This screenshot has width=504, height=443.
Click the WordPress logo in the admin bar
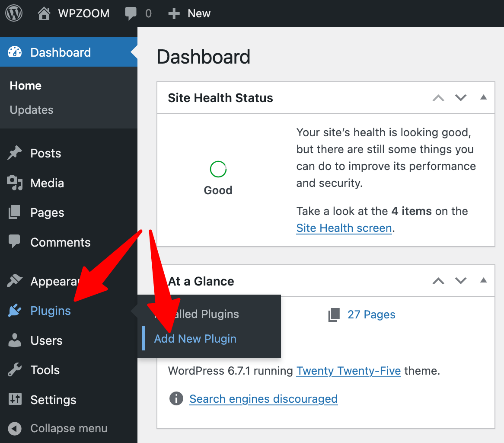pos(14,13)
